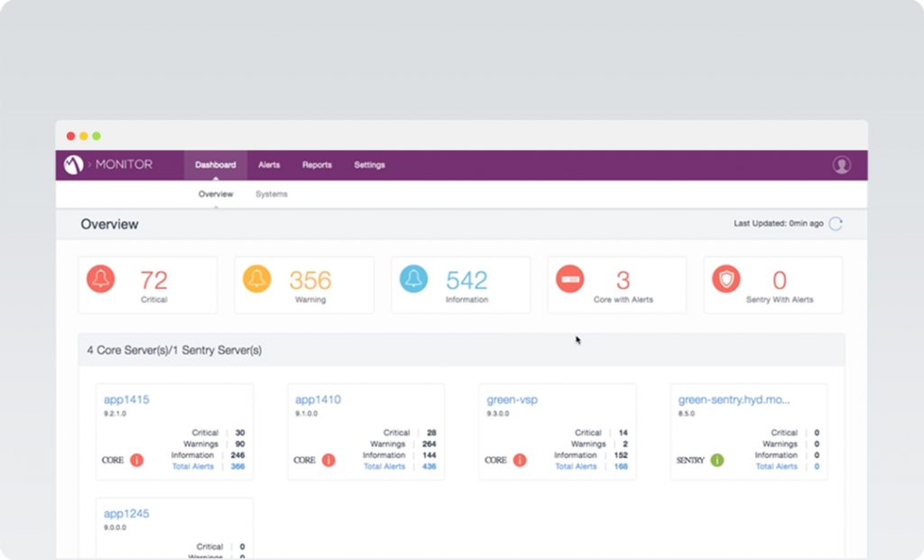Maximize the window with the green button
The height and width of the screenshot is (560, 924).
[x=97, y=136]
